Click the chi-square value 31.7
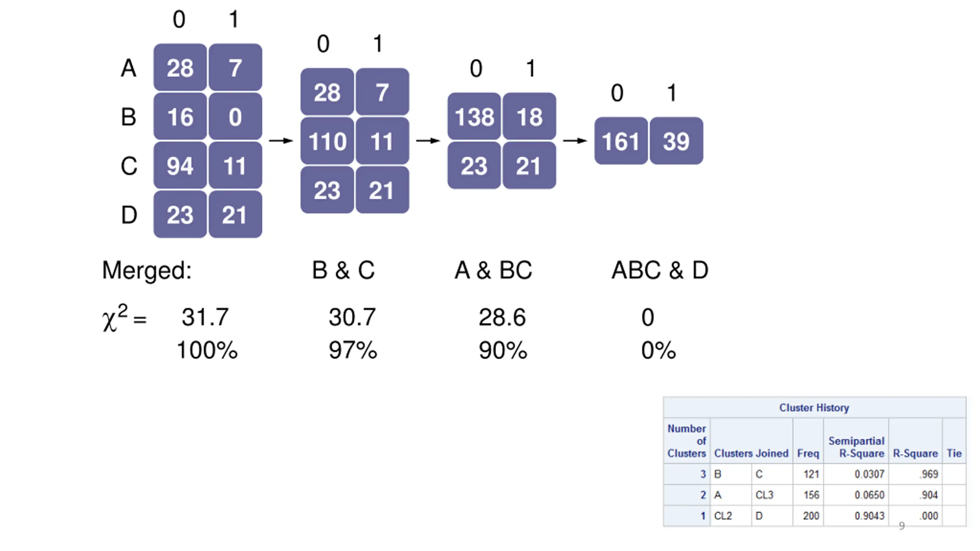980x551 pixels. 205,317
